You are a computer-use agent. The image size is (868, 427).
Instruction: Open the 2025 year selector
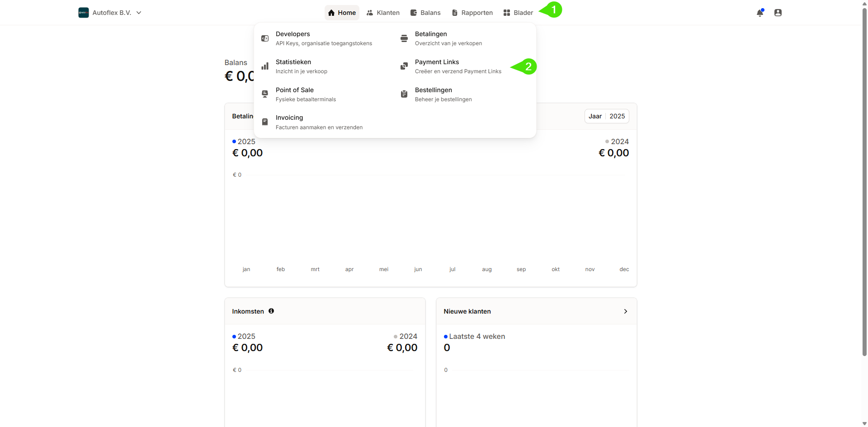click(617, 116)
